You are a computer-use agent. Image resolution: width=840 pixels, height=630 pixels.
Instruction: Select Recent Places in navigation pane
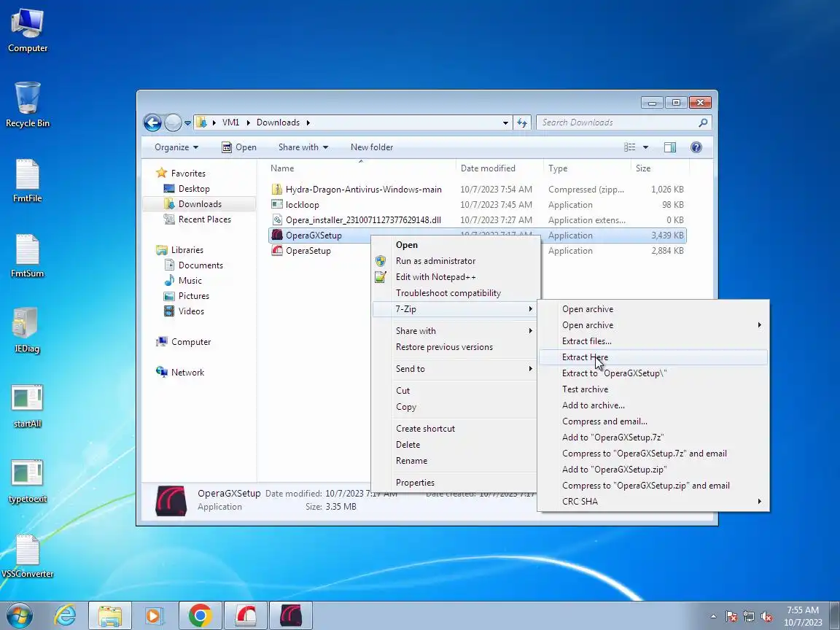coord(198,219)
